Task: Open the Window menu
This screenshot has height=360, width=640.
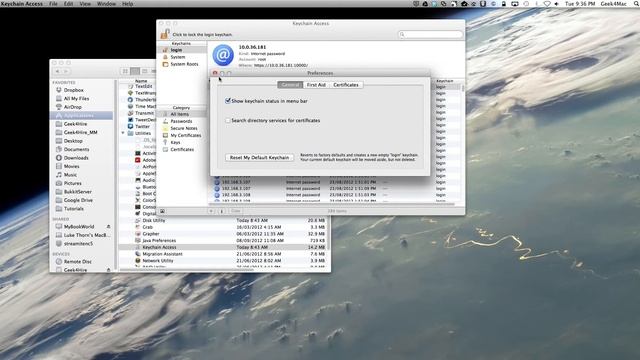Action: 106,4
